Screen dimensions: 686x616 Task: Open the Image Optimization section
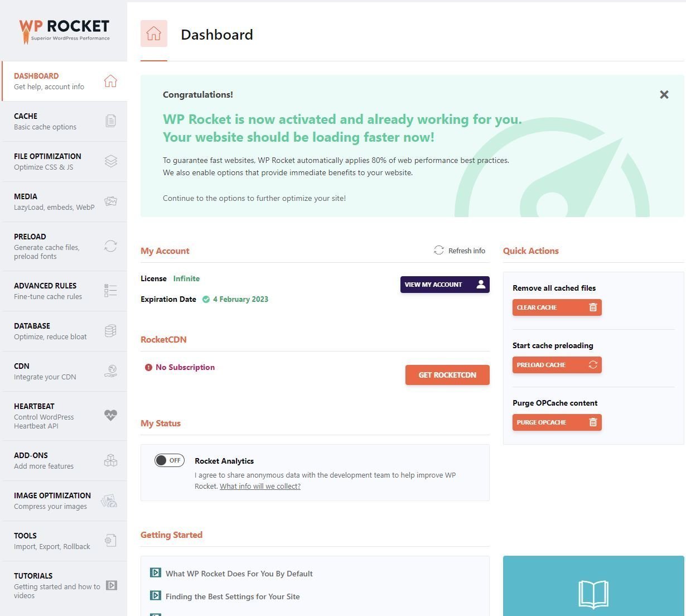tap(65, 501)
